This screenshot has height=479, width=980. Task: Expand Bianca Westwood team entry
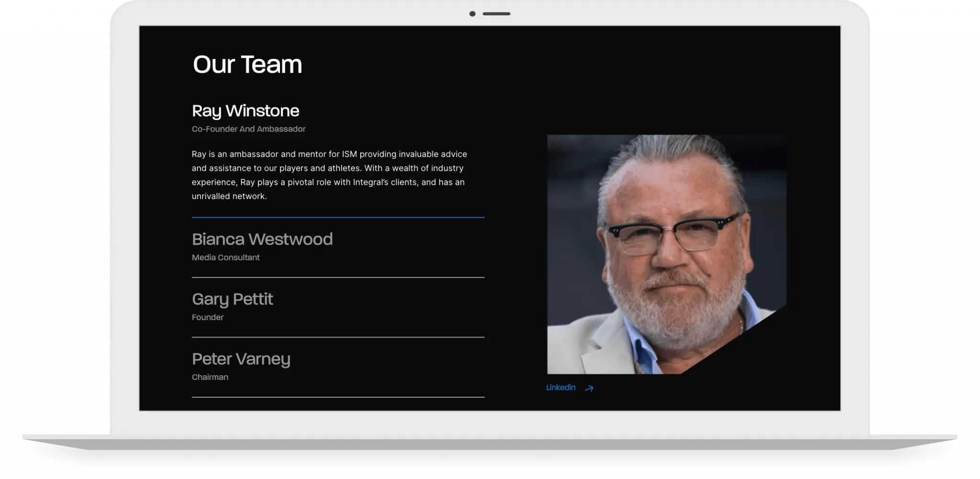coord(262,239)
